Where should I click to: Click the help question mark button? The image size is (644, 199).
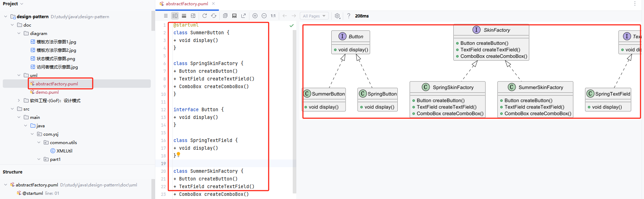click(x=348, y=16)
